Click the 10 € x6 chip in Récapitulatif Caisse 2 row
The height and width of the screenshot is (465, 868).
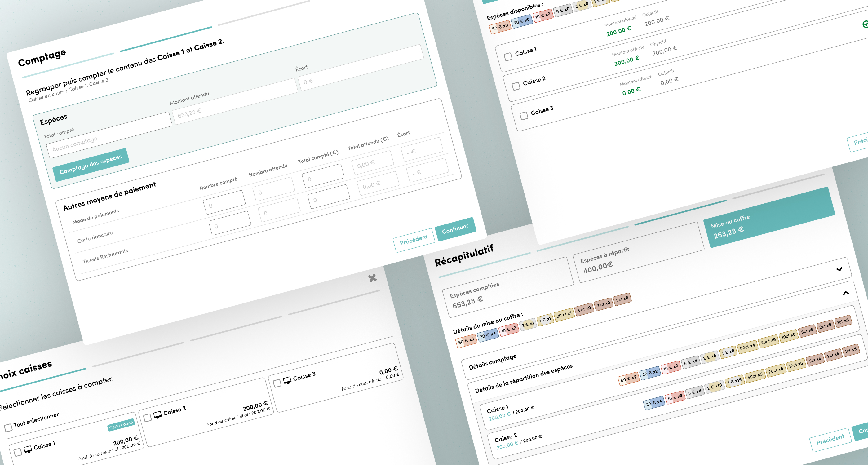pyautogui.click(x=675, y=397)
